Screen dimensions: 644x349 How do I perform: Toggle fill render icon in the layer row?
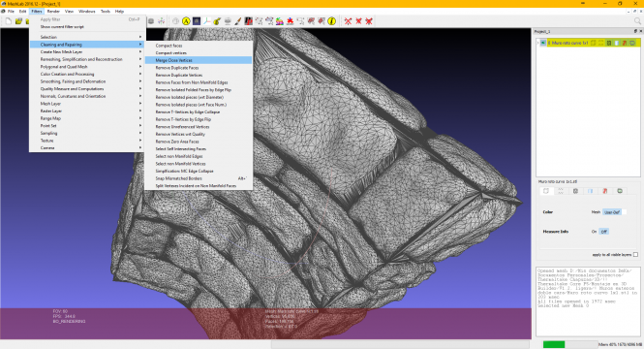(x=617, y=43)
